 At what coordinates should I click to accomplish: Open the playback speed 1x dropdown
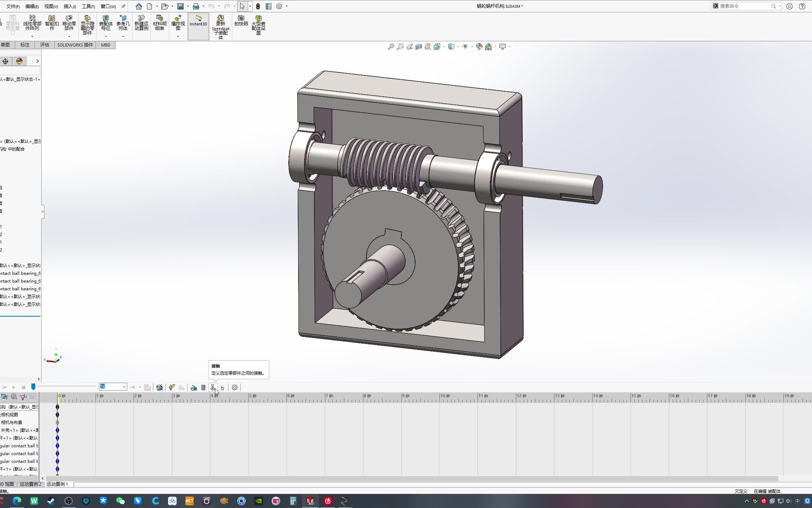(124, 387)
